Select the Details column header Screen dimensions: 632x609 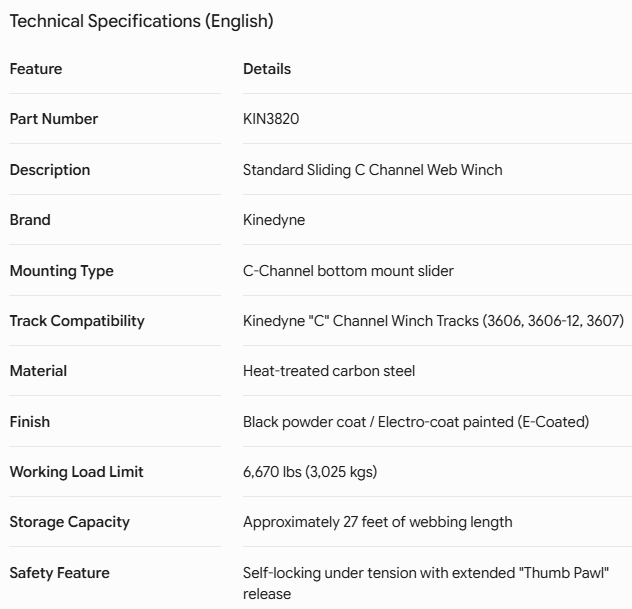click(267, 69)
